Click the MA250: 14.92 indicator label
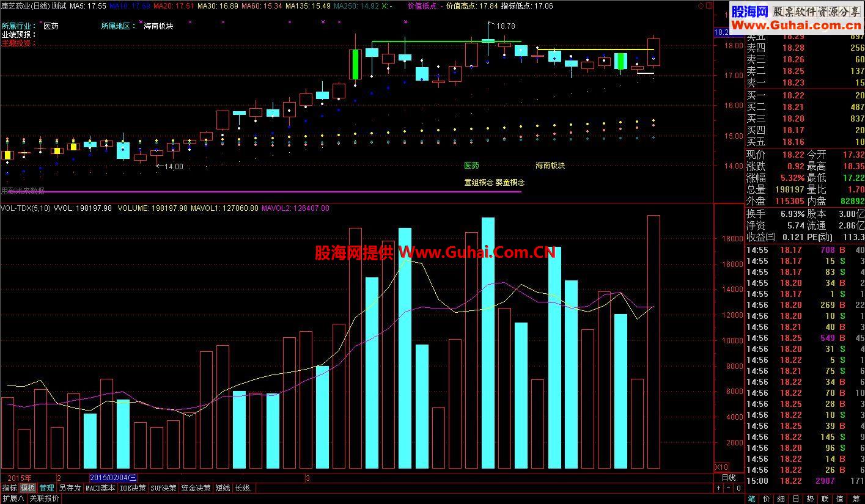The height and width of the screenshot is (504, 865). click(x=356, y=5)
